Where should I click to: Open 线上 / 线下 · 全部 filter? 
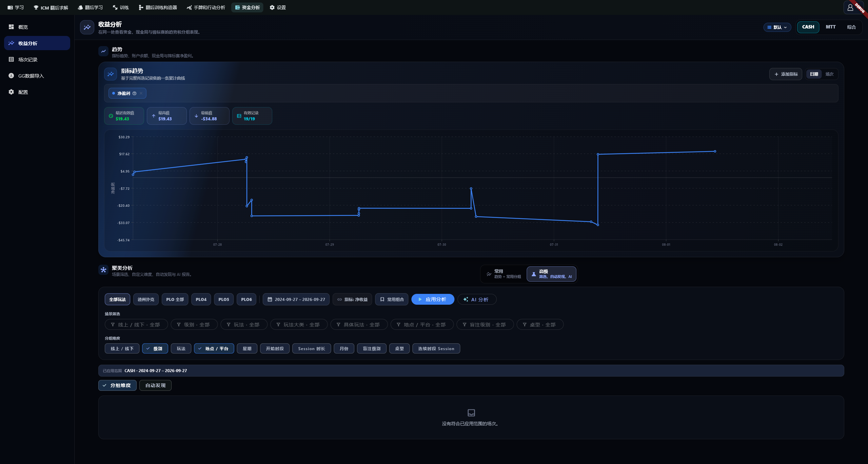click(x=136, y=324)
